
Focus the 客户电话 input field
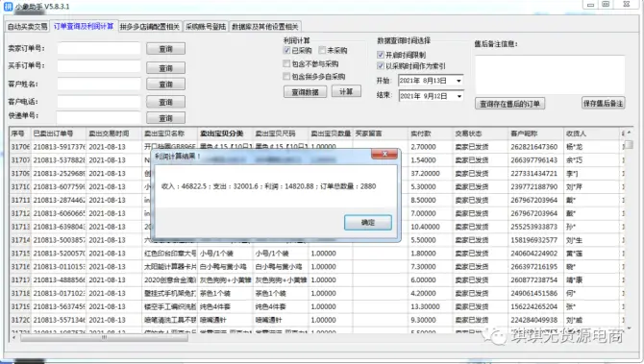[x=99, y=102]
